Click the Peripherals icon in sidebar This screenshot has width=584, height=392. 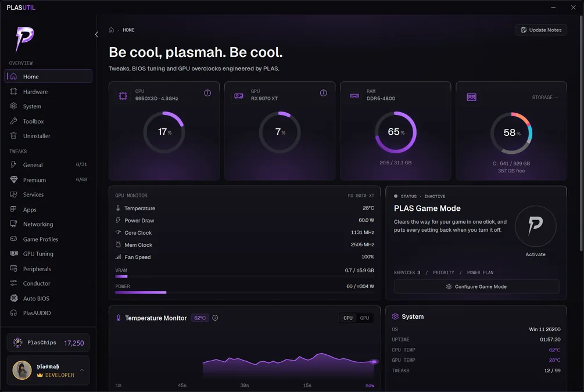[x=13, y=268]
